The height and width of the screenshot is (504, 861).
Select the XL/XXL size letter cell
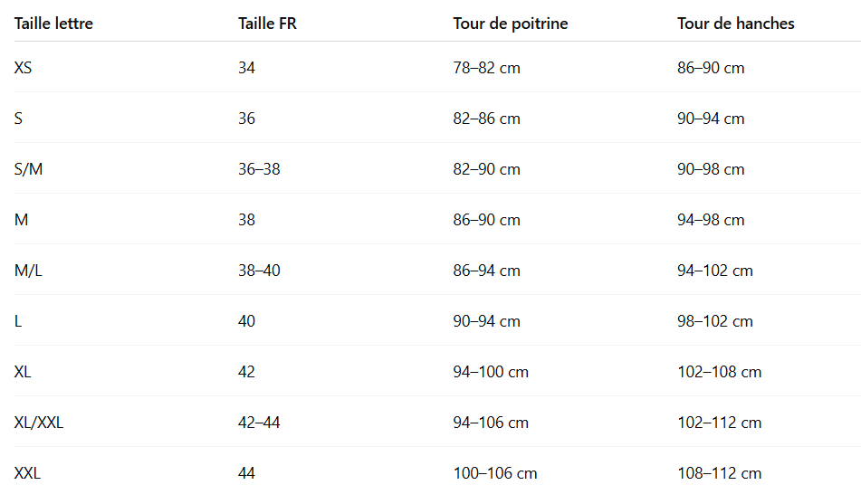click(x=39, y=423)
